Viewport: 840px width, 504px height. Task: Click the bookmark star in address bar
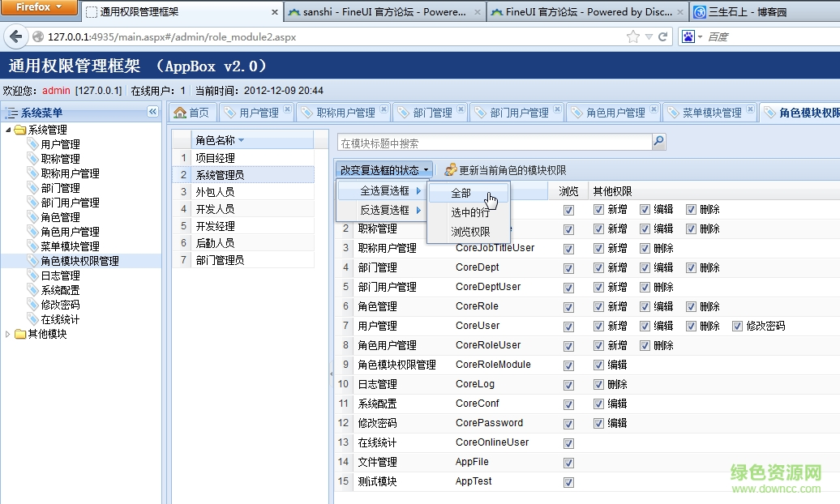(633, 36)
